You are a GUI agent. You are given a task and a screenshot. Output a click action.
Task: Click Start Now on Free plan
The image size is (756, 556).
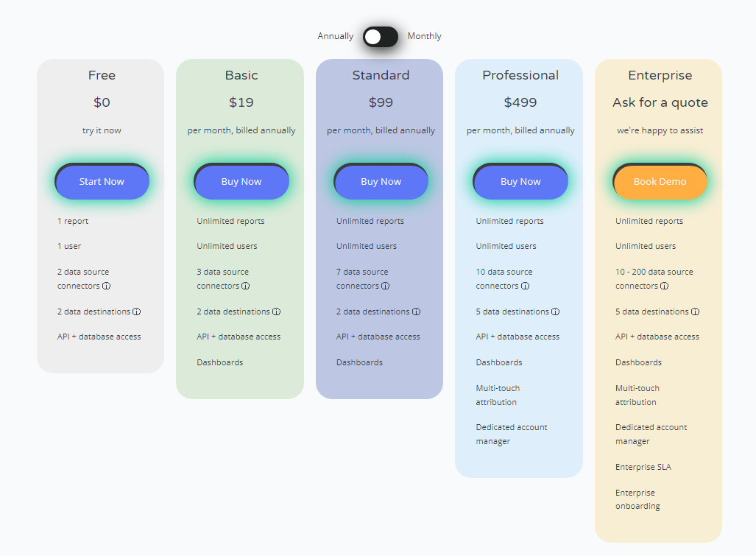(x=102, y=181)
